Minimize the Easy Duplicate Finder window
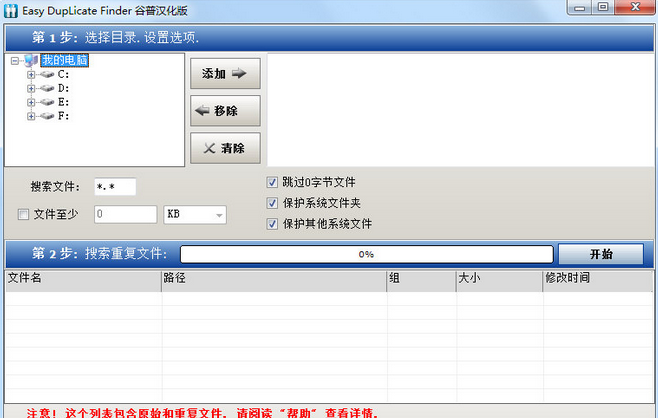Viewport: 658px width, 418px height. pyautogui.click(x=580, y=8)
